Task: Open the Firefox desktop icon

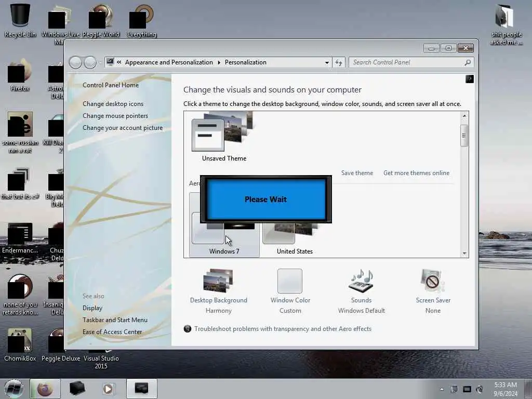Action: coord(20,75)
